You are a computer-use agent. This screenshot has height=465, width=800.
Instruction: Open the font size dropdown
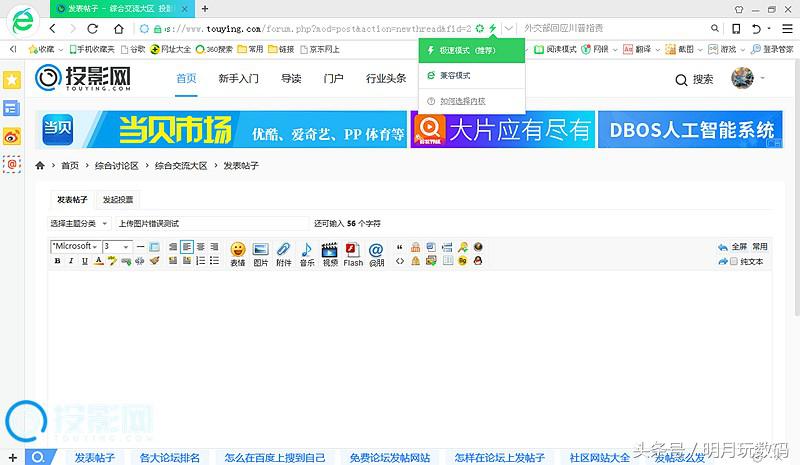point(117,247)
